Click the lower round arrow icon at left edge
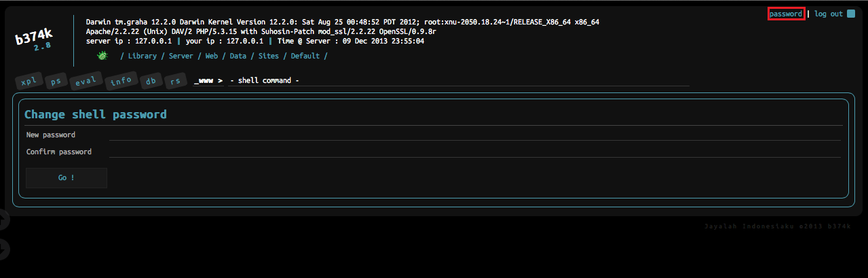Image resolution: width=868 pixels, height=278 pixels. click(3, 249)
